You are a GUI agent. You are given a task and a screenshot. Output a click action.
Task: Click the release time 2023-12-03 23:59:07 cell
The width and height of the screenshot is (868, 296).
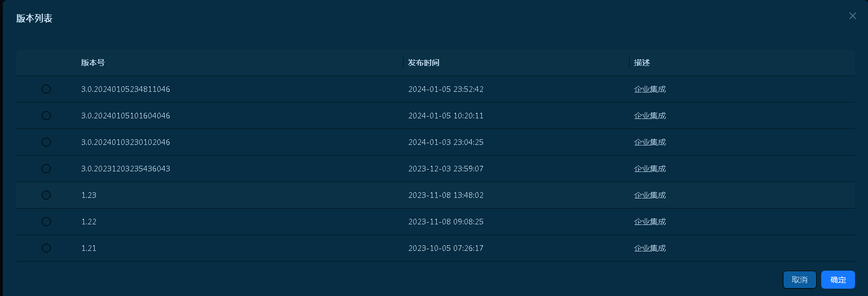click(x=446, y=169)
